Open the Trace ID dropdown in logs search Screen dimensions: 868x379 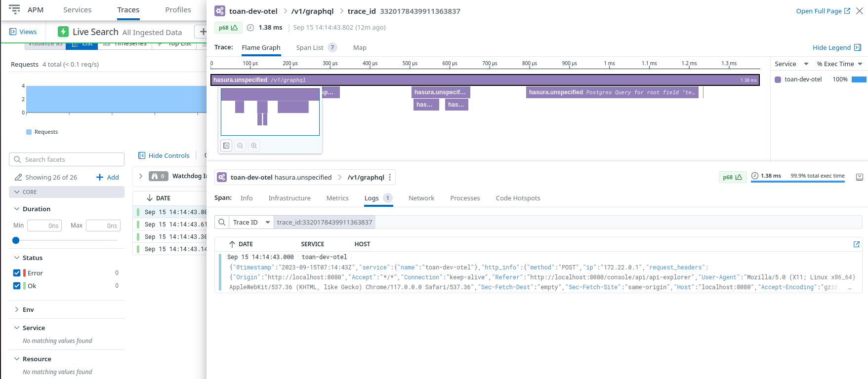(251, 222)
